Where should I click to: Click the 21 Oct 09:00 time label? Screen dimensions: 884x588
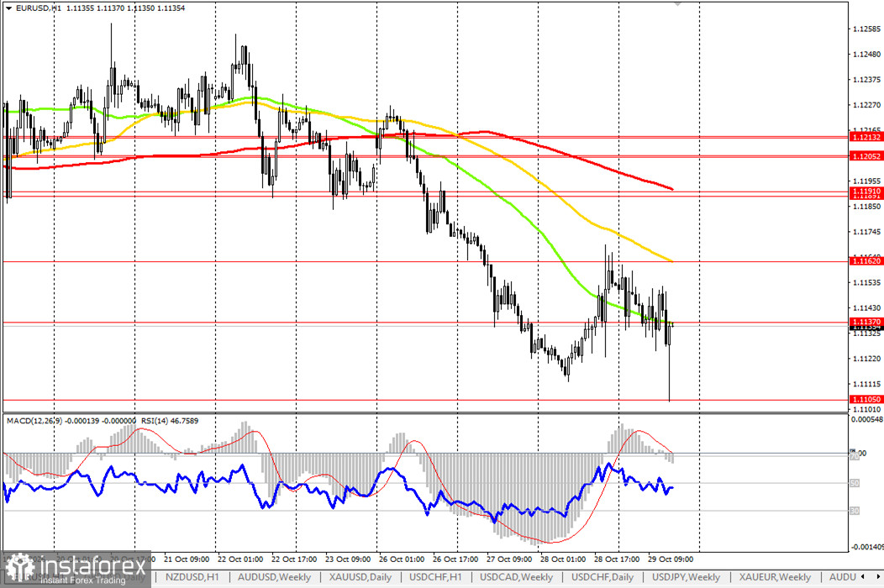point(187,559)
